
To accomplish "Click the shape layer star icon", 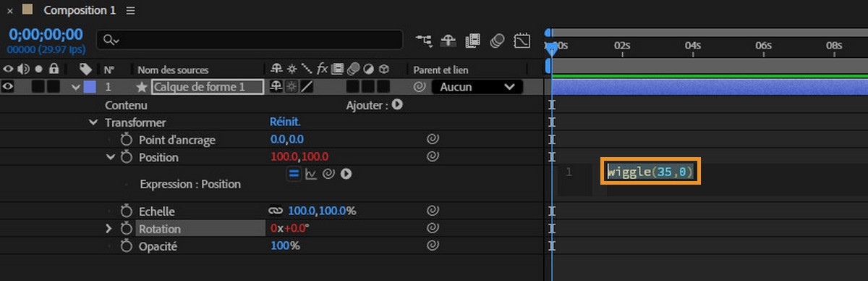I will point(142,87).
